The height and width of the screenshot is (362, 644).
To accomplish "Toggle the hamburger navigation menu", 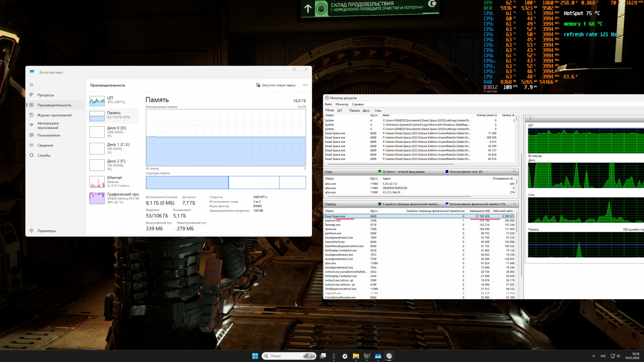I will click(32, 85).
